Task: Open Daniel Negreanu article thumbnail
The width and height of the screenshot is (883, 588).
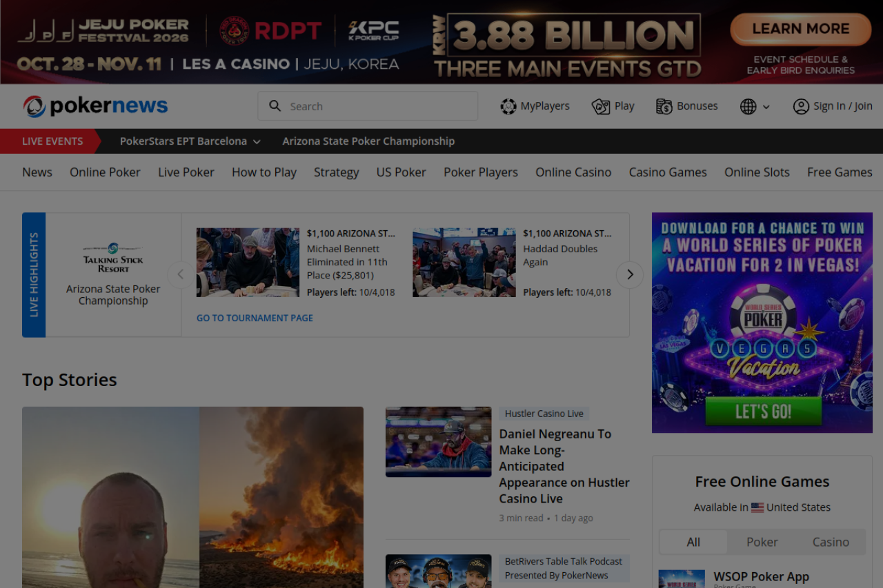Action: tap(439, 442)
